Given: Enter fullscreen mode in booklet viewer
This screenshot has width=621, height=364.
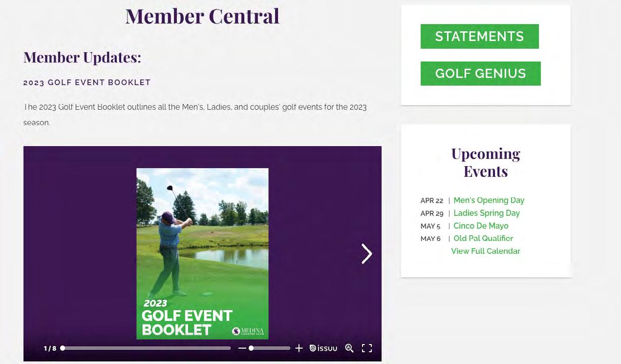Looking at the screenshot, I should click(x=367, y=348).
